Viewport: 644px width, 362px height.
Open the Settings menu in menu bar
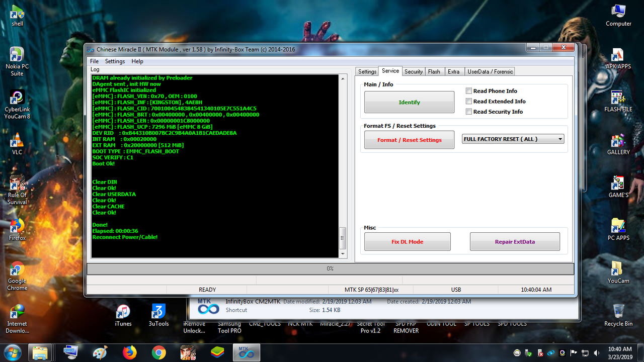click(x=115, y=61)
